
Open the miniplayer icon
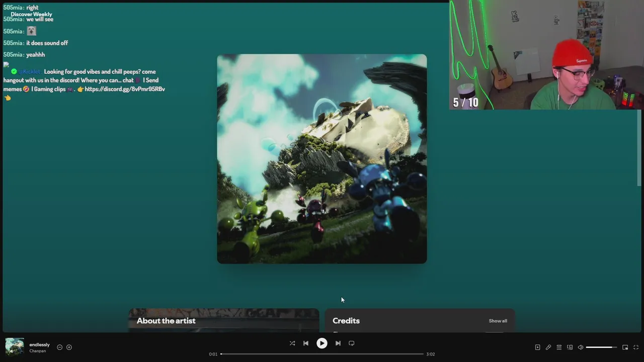point(625,347)
